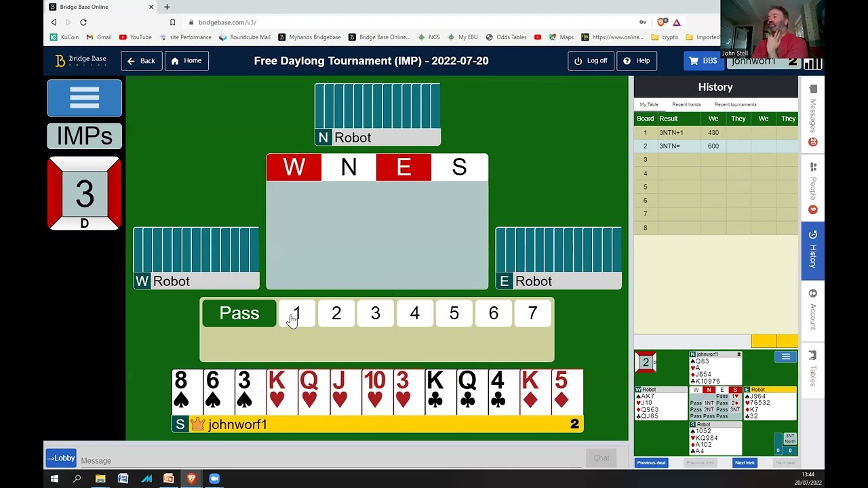Click the browser reload icon
Screen dimensions: 868x488
tap(83, 22)
